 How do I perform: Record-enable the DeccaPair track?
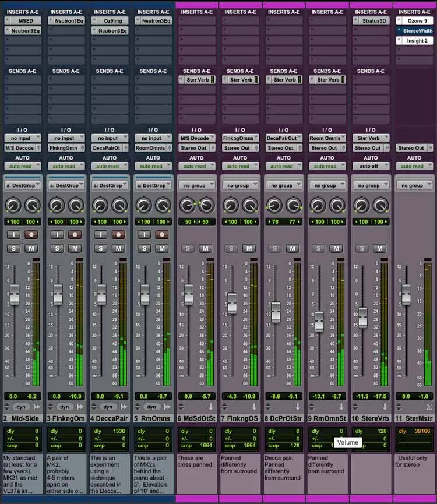coord(118,235)
